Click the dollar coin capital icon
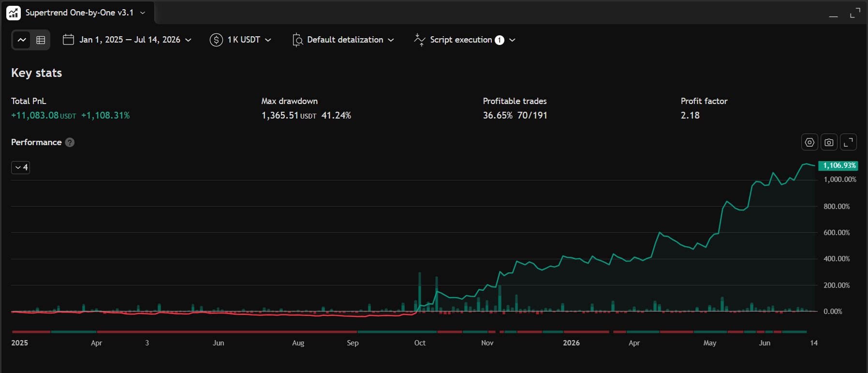The image size is (868, 373). (x=216, y=40)
